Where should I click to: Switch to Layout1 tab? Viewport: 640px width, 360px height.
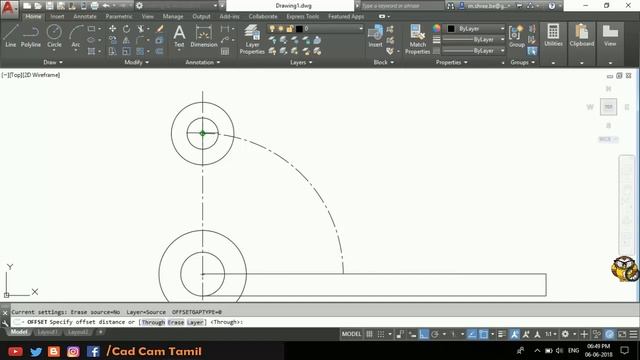click(x=47, y=332)
